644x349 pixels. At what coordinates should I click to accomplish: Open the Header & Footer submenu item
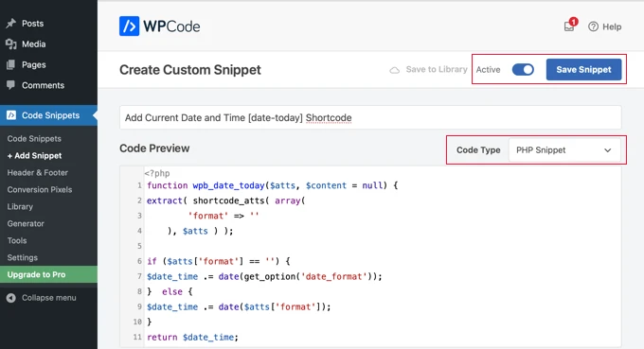coord(37,173)
